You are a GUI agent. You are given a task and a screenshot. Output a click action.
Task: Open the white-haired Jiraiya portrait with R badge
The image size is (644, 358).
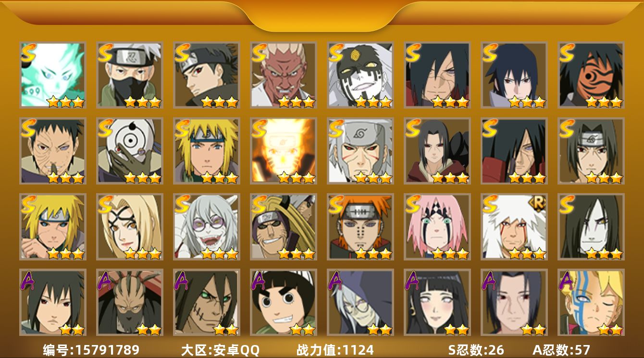(514, 227)
